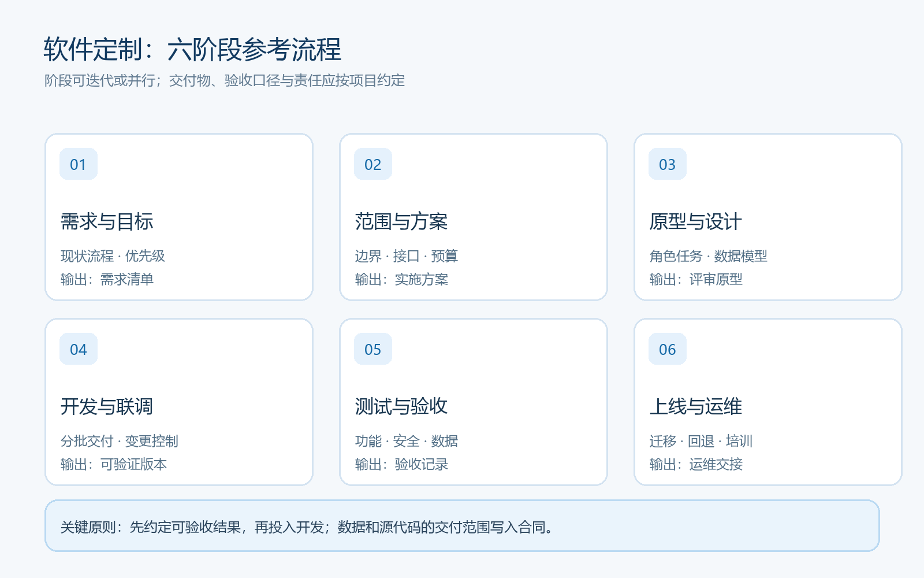
Task: Click the 输出：验收记录 line
Action: tap(401, 465)
